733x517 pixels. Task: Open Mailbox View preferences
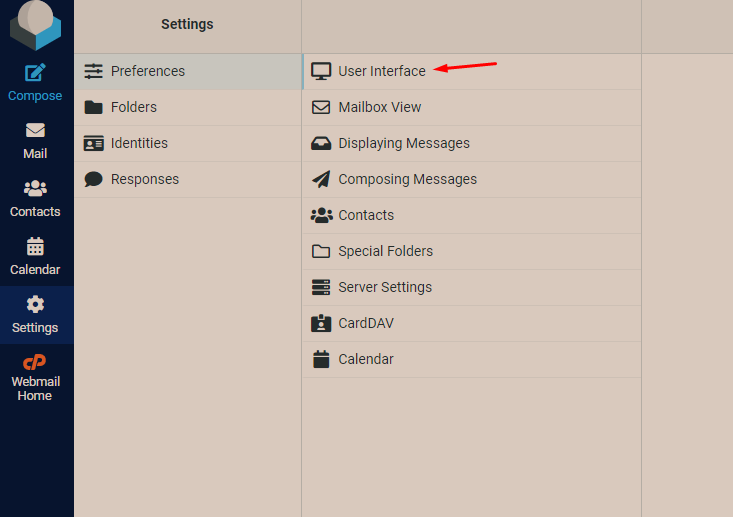[x=380, y=107]
